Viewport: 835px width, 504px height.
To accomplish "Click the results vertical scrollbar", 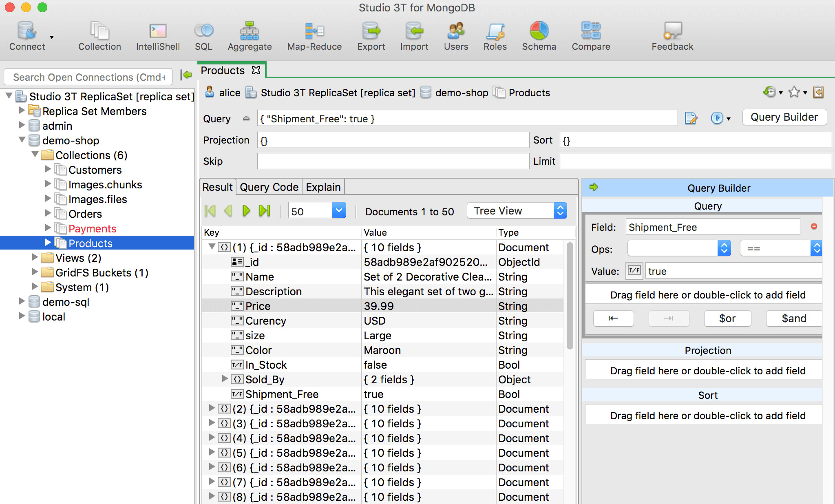I will click(570, 296).
